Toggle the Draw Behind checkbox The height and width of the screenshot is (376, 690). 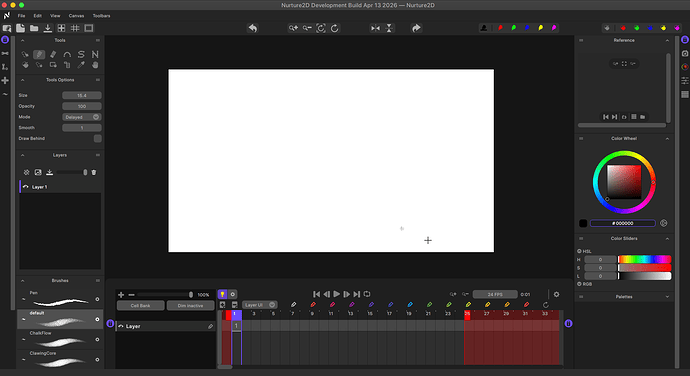point(98,138)
